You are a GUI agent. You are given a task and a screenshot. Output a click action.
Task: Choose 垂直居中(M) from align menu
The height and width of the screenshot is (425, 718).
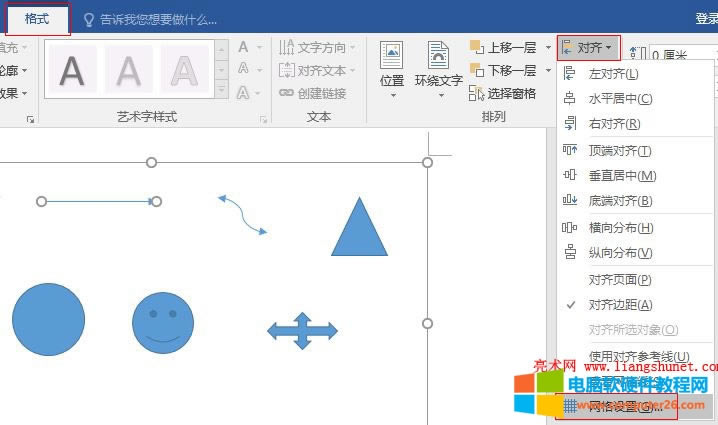click(636, 175)
